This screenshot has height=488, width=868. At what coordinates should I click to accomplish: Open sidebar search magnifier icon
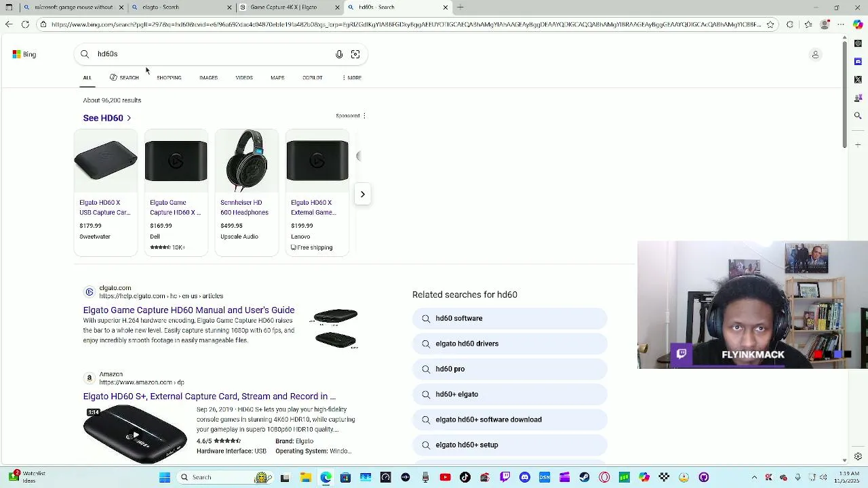tap(858, 116)
